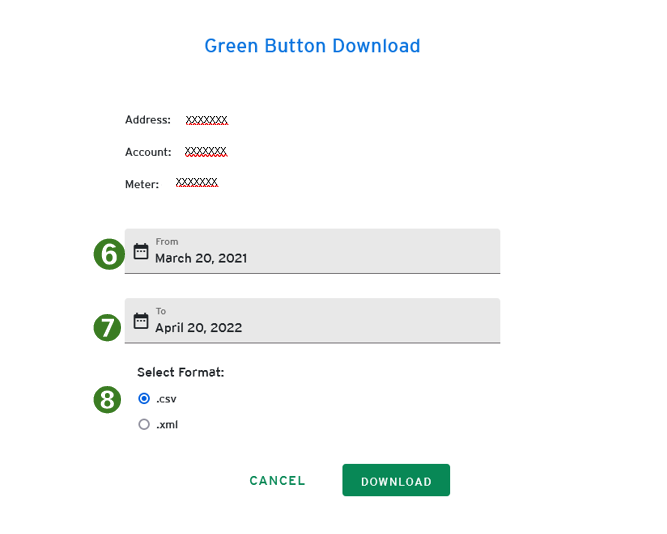Click the .xml format label text
667x534 pixels.
point(167,424)
